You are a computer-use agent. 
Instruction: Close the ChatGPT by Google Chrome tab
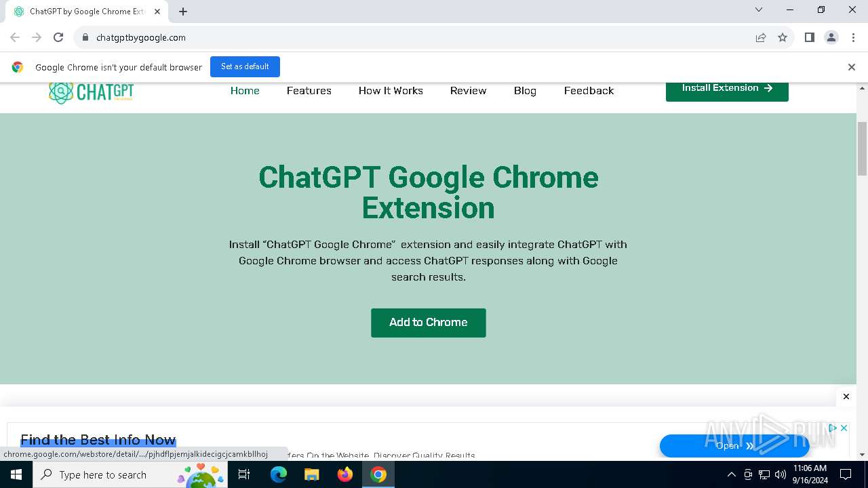pyautogui.click(x=157, y=12)
